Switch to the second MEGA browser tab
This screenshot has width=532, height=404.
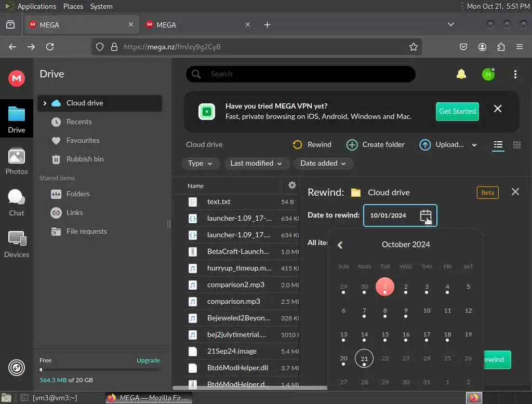pos(198,25)
